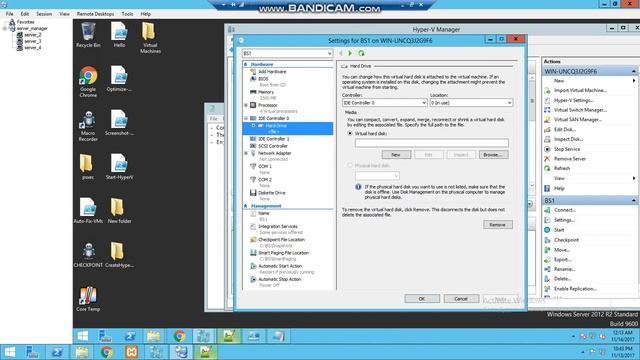This screenshot has width=640, height=360.
Task: Collapse the Management section header
Action: tap(246, 206)
